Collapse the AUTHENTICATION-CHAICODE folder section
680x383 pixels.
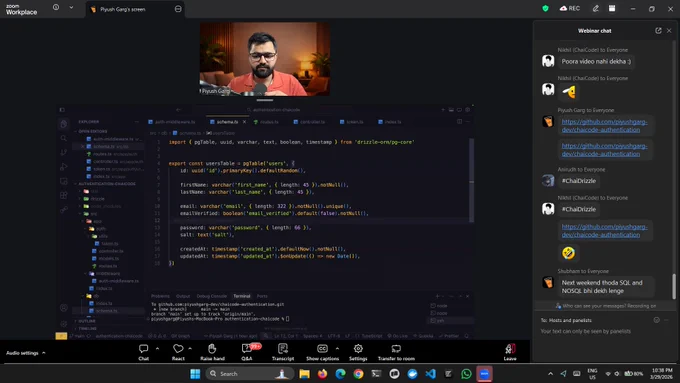pos(106,184)
